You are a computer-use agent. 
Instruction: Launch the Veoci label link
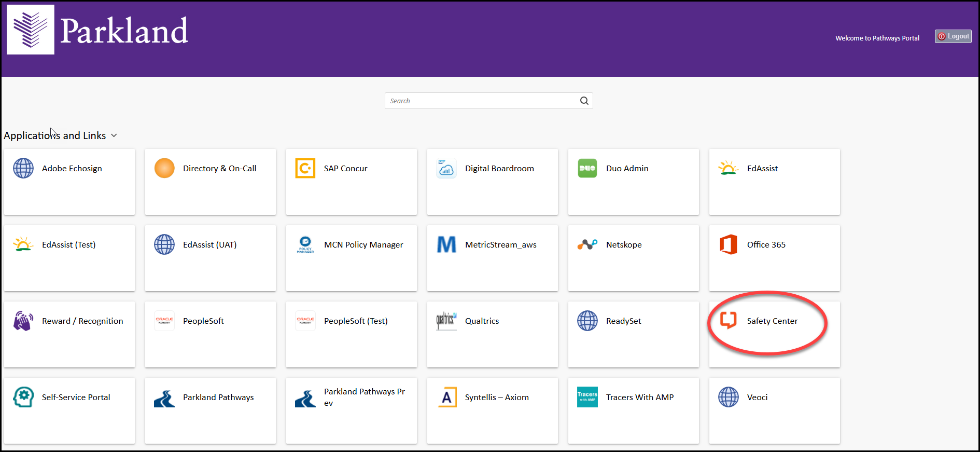[x=757, y=397]
